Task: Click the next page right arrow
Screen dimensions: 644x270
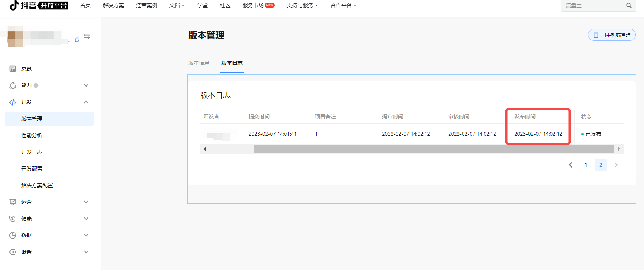Action: coord(616,165)
